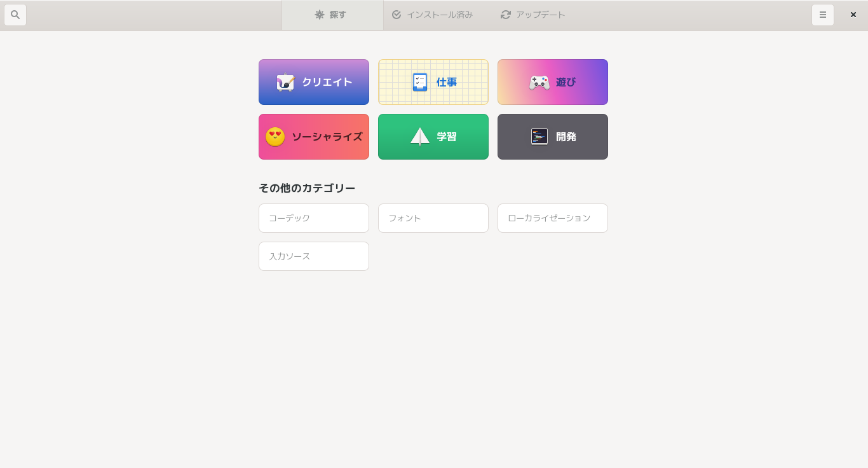
Task: Click the refresh icon on アップデート tab
Action: point(506,15)
